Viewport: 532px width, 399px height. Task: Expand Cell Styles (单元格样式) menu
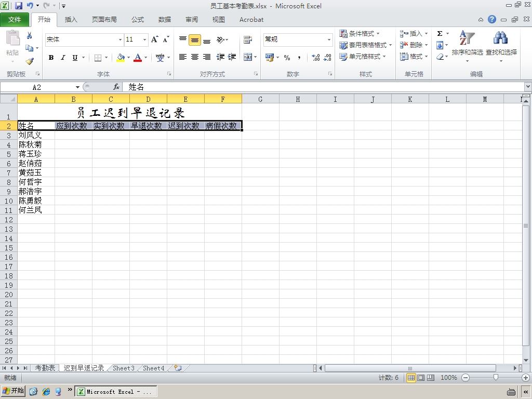362,56
